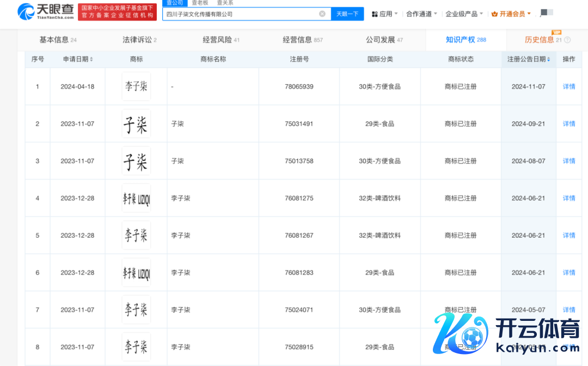Switch to the 法律诉讼 tab
The width and height of the screenshot is (588, 366).
(139, 40)
